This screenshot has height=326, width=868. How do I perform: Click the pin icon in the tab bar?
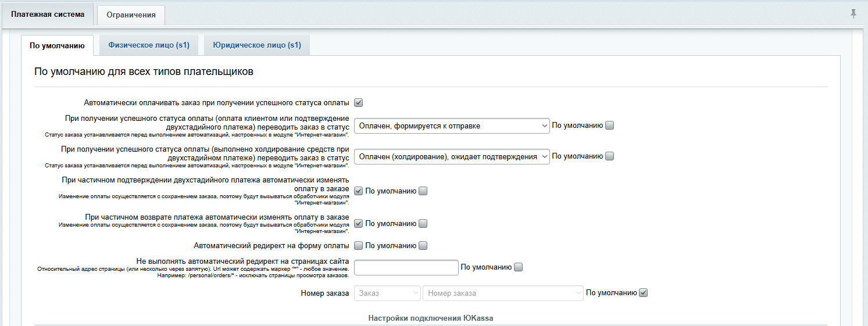pyautogui.click(x=853, y=14)
